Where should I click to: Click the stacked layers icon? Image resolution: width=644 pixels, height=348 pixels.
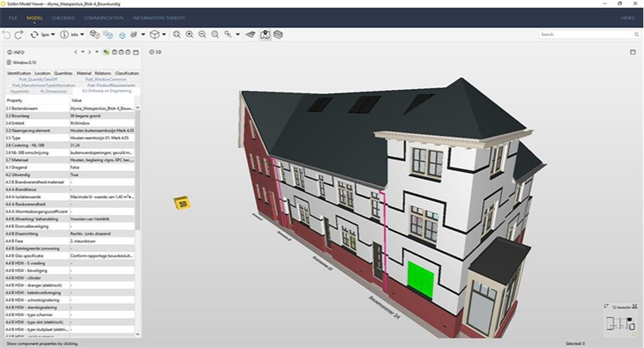[x=279, y=34]
